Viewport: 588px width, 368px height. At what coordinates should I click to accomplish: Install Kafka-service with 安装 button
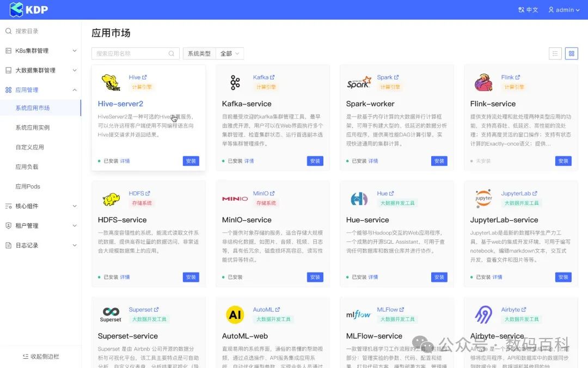tap(315, 161)
